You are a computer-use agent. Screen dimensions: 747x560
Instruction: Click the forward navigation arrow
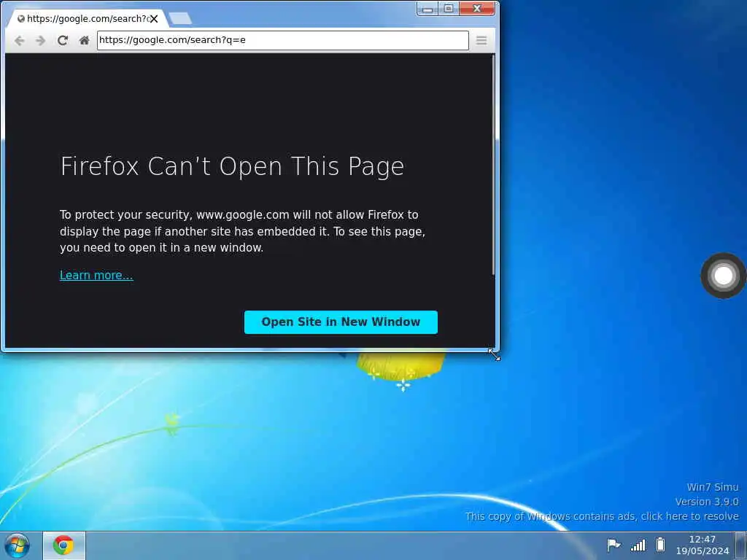point(41,41)
